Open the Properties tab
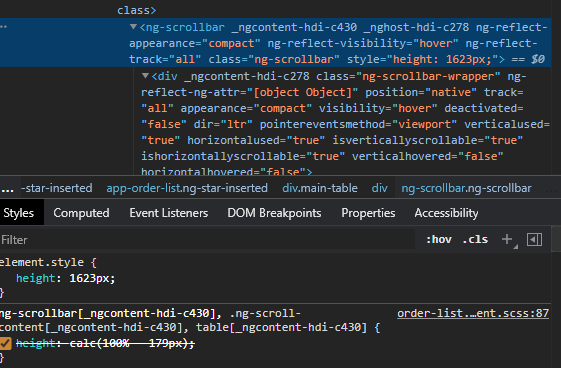 (368, 213)
